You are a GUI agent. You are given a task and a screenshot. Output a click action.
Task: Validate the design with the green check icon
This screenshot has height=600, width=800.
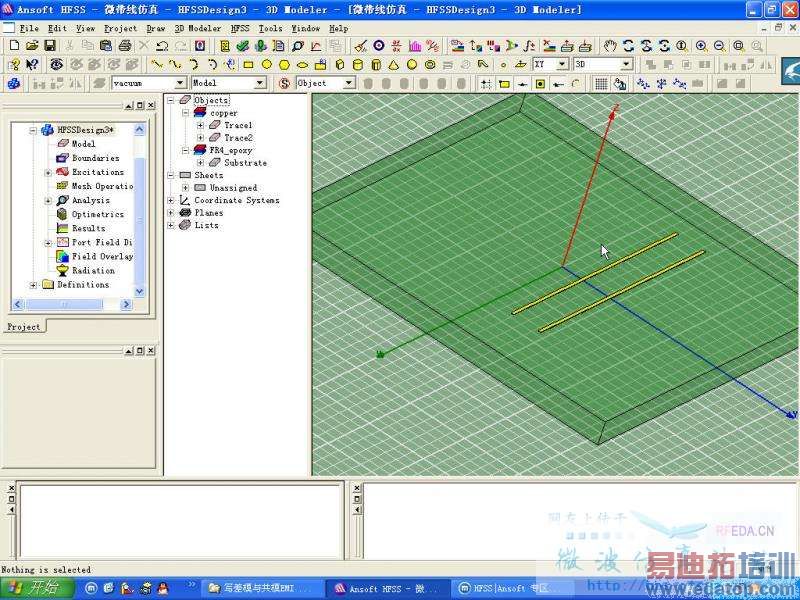click(x=243, y=46)
